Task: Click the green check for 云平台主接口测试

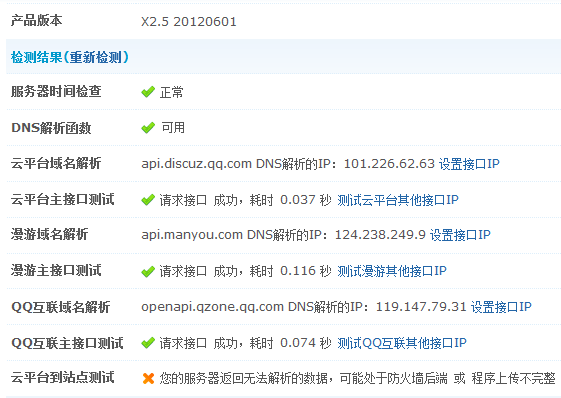Action: pos(148,200)
